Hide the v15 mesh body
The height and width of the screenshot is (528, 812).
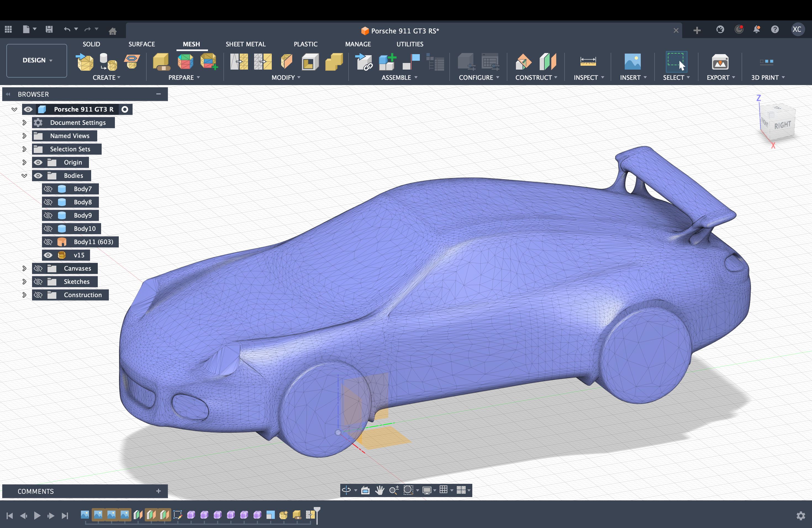(x=48, y=255)
